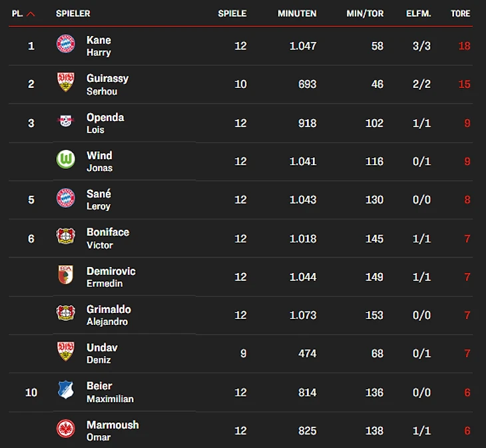
Task: Click the Stuttgart crest in Undav's row
Action: (65, 352)
